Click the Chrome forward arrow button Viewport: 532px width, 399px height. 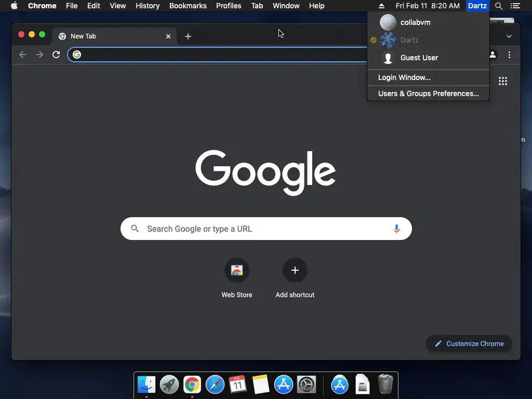coord(39,55)
